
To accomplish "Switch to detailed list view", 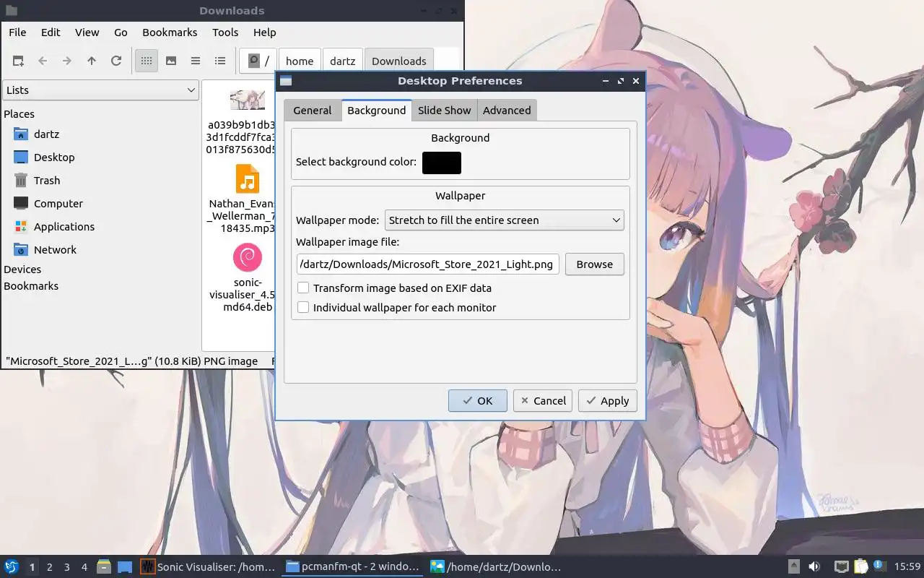I will click(220, 61).
